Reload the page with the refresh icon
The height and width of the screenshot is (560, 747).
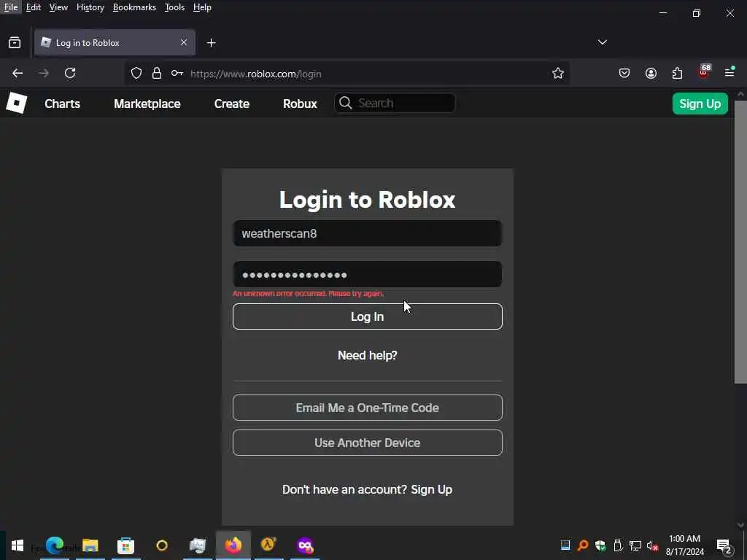(x=70, y=74)
